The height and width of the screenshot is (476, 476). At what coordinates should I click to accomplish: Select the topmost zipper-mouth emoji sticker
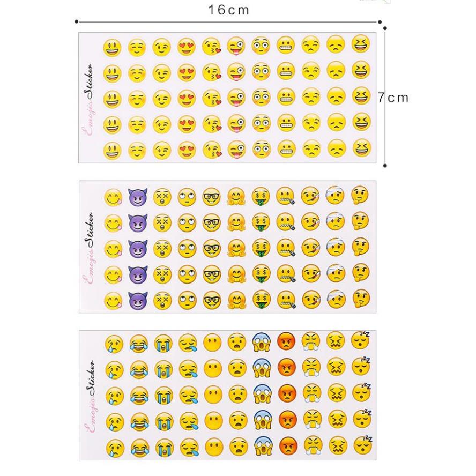(x=285, y=196)
